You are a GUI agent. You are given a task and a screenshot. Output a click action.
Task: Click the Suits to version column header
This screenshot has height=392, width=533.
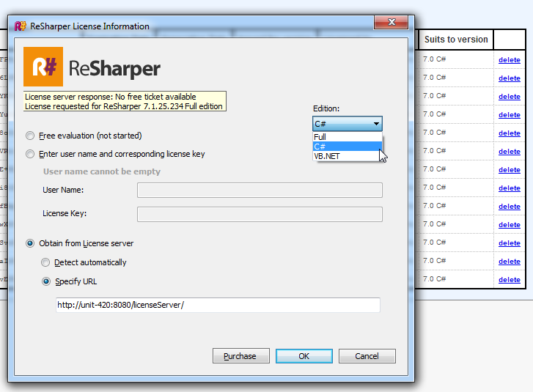456,40
